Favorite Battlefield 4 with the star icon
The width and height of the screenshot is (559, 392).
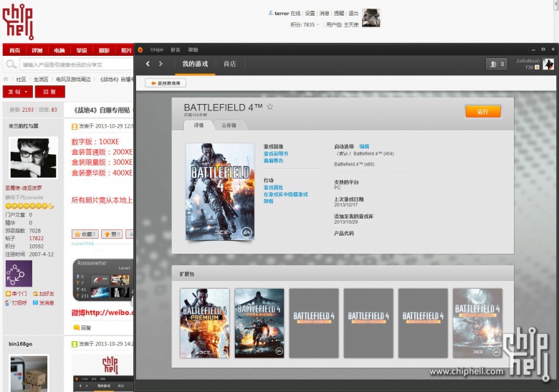click(270, 107)
